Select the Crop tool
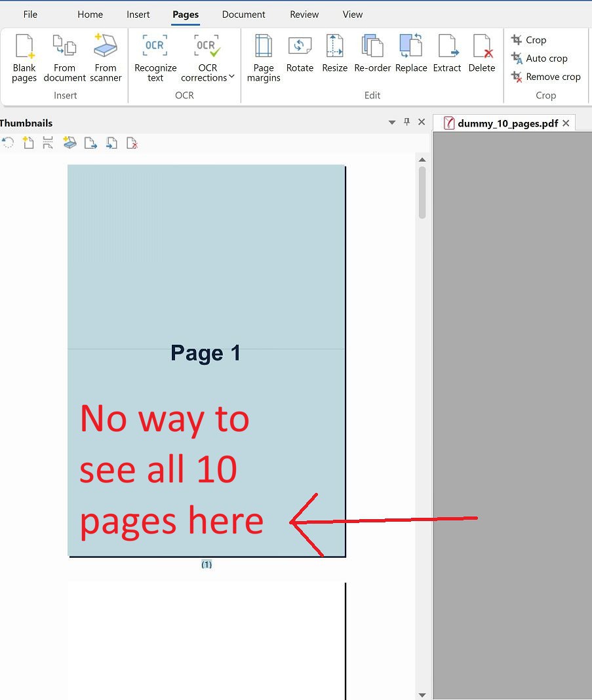The image size is (592, 700). (x=528, y=40)
